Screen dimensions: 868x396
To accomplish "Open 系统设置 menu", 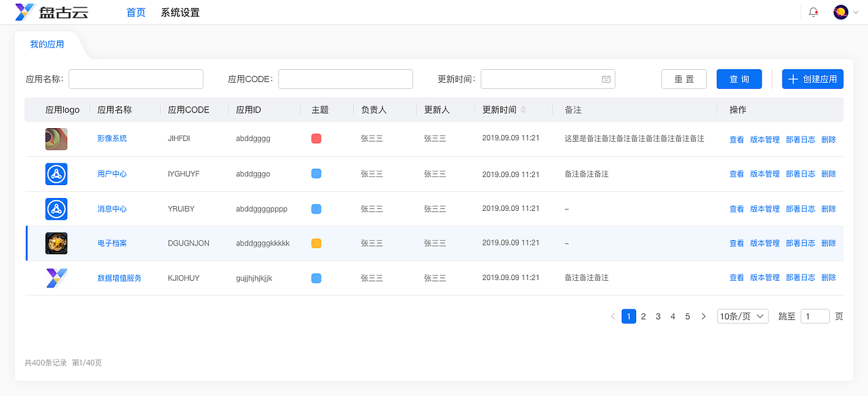I will point(180,12).
